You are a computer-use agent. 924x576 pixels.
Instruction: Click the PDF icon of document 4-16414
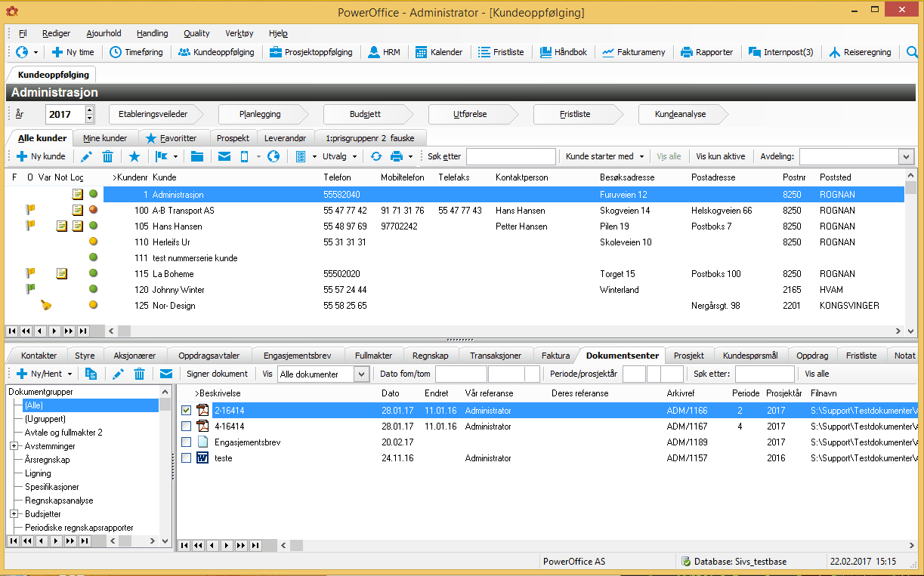pos(202,427)
